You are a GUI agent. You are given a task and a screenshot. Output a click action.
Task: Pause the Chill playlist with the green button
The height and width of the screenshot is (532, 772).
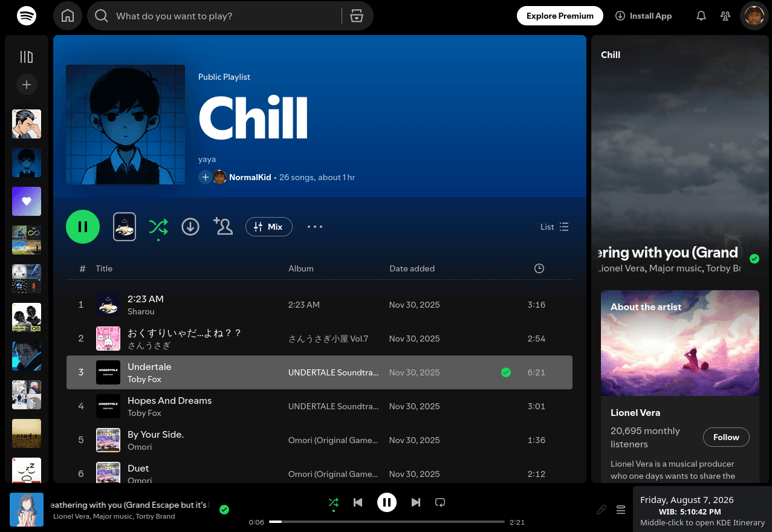pos(83,227)
